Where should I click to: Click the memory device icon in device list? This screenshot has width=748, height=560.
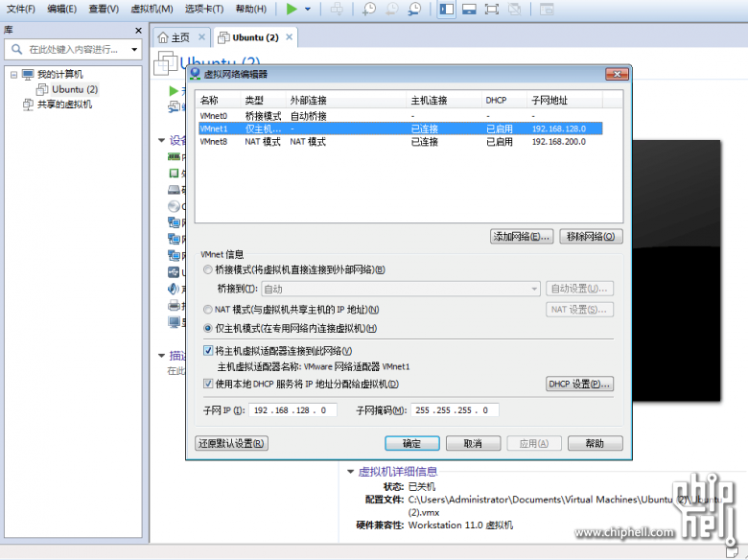coord(174,157)
